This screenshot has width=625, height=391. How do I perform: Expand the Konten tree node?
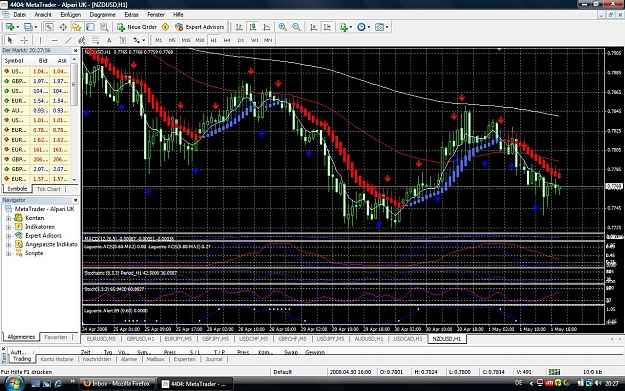pyautogui.click(x=8, y=218)
